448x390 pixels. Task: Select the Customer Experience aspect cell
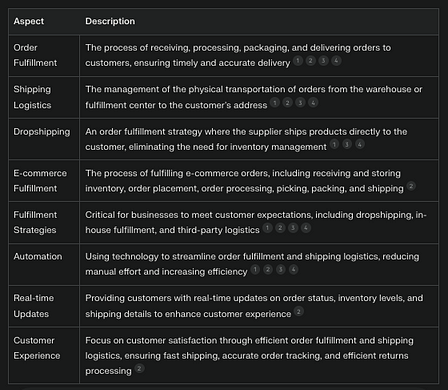[x=44, y=355]
